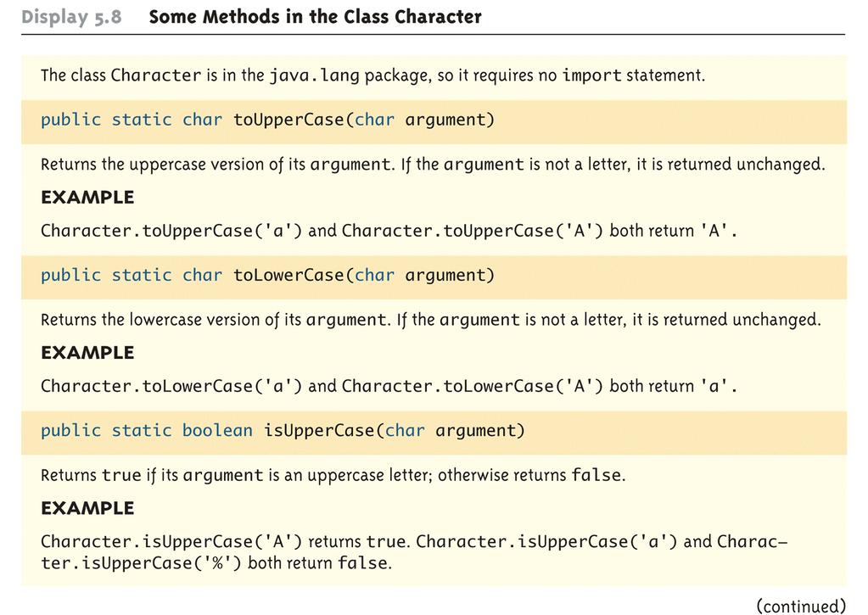Click Character.toLowerCase('A') in the example text
This screenshot has width=868, height=615.
tap(473, 386)
